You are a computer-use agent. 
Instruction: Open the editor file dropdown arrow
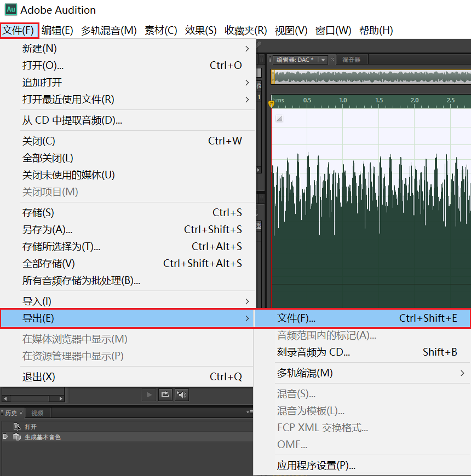tap(323, 60)
